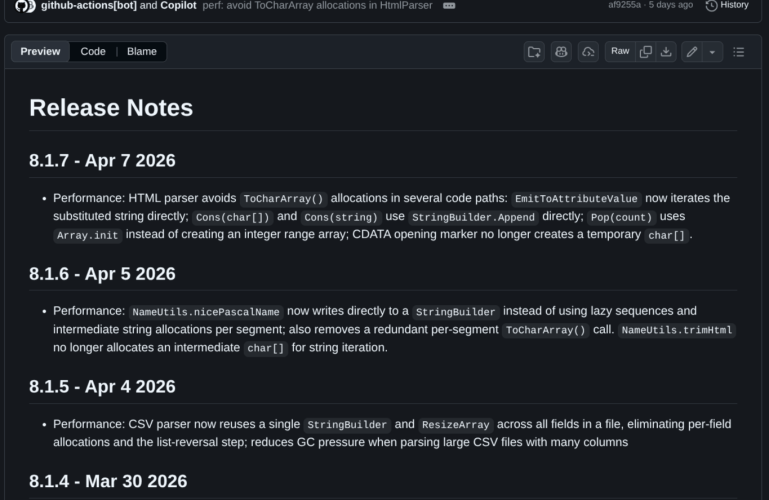Image resolution: width=769 pixels, height=500 pixels.
Task: Open the Blame view tab
Action: [142, 52]
